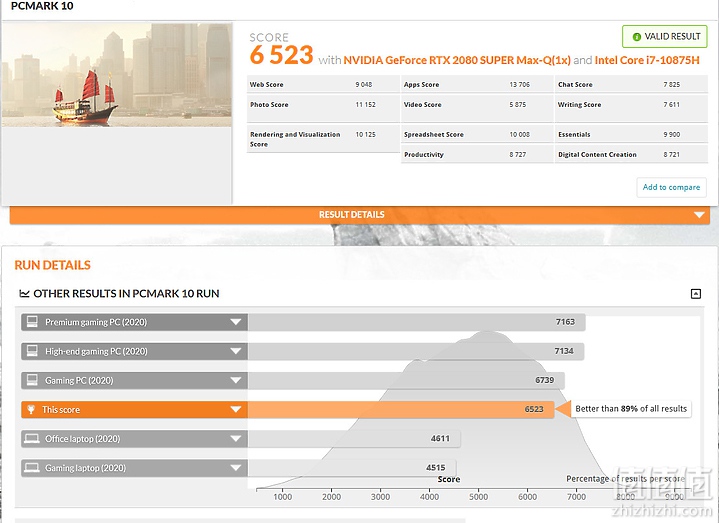
Task: Click the Chat Score value 7 825
Action: pos(672,84)
